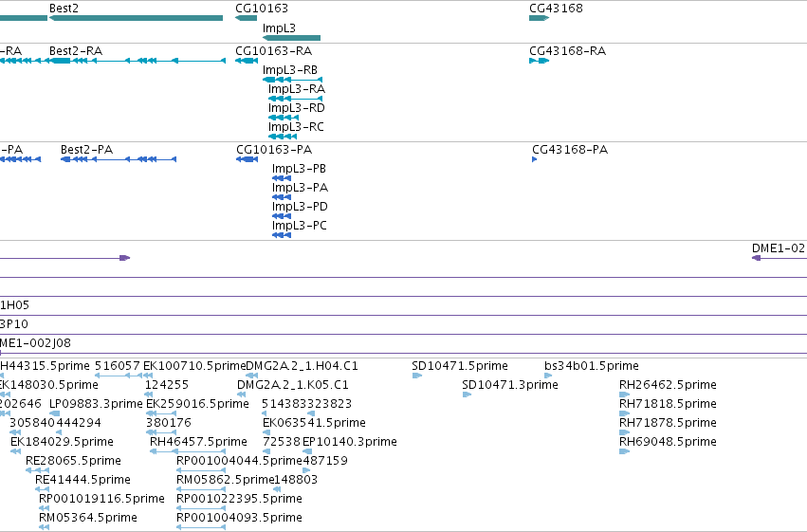Select EK100710.5prime EST
Screen dimensions: 807x532
(148, 376)
